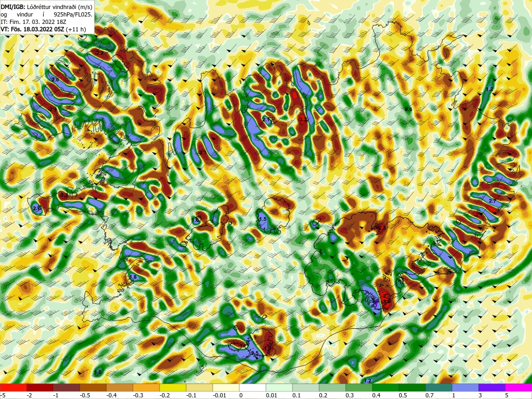The width and height of the screenshot is (532, 399).
Task: Click the '925hPa/FL025' level text
Action: coord(72,14)
